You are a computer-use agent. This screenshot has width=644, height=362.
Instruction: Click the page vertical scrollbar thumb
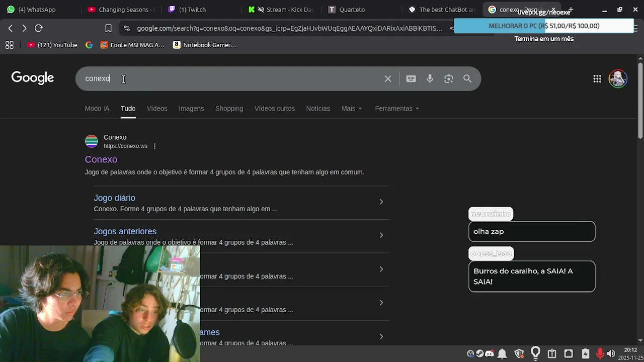(640, 100)
